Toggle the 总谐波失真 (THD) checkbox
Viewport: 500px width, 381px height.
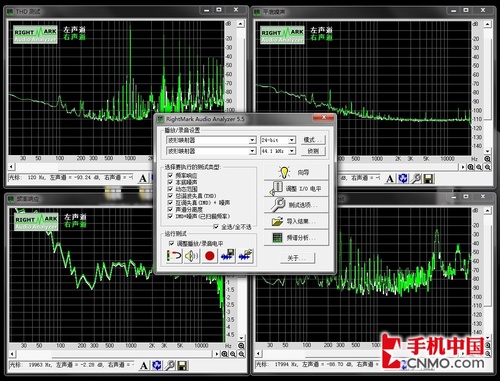pos(170,196)
